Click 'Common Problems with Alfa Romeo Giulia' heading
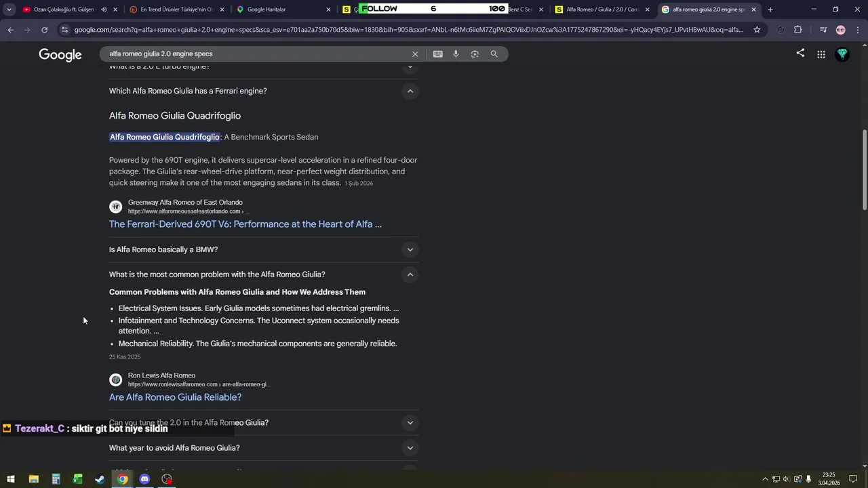Screen dimensions: 868x488 click(237, 292)
